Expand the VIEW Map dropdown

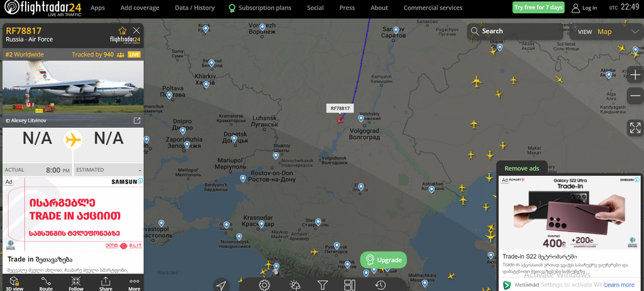(x=606, y=31)
